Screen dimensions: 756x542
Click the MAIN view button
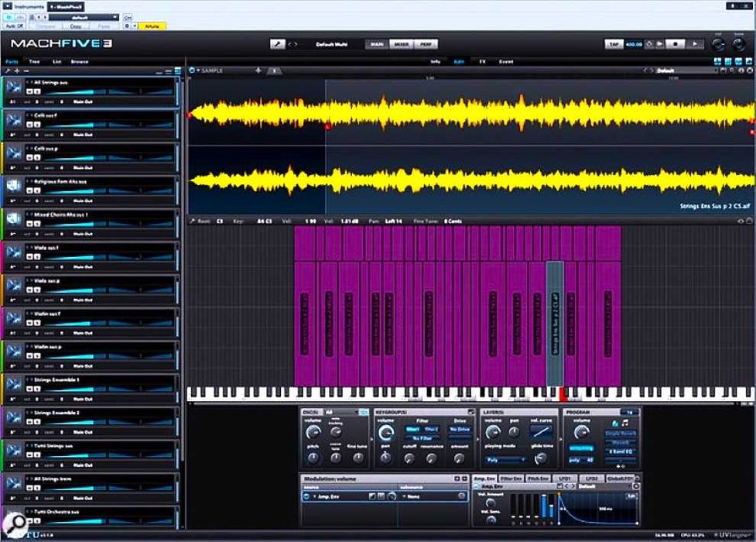[377, 44]
